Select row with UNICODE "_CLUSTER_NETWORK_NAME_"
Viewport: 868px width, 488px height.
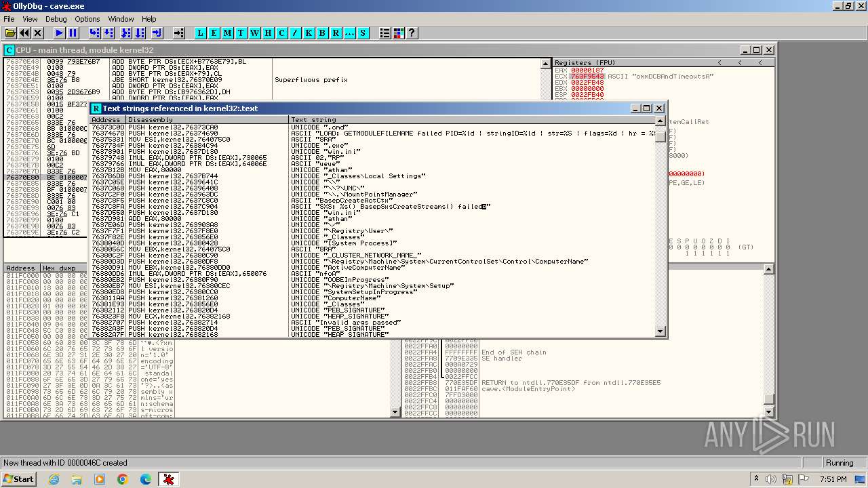pos(373,256)
